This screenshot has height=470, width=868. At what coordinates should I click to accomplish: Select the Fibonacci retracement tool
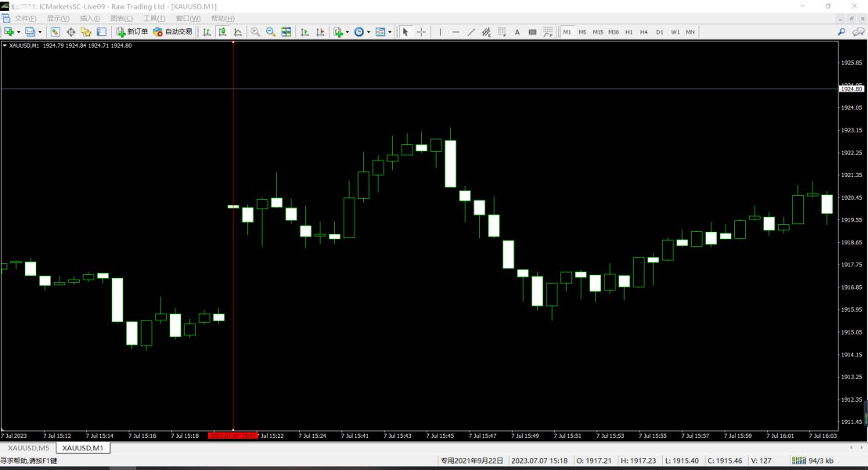click(502, 32)
